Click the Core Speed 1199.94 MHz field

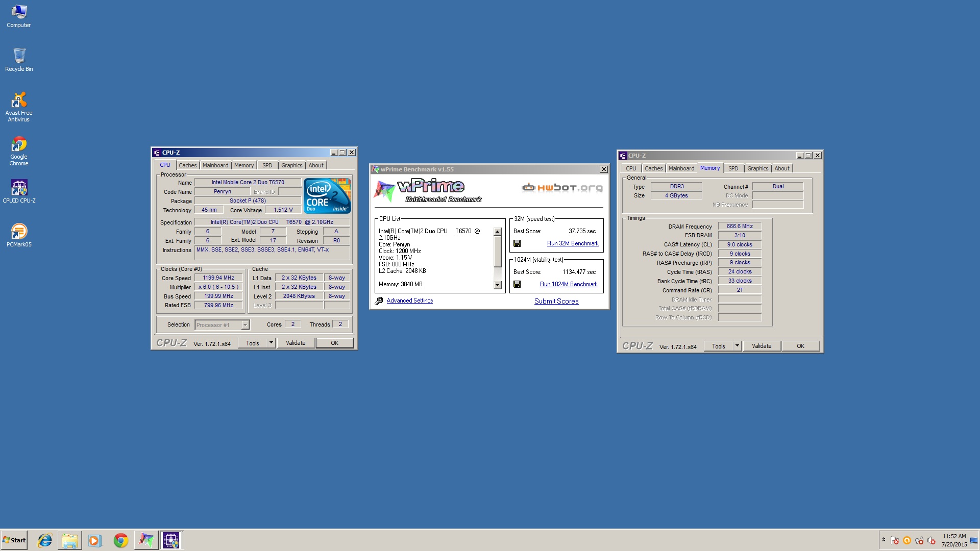[x=218, y=278]
